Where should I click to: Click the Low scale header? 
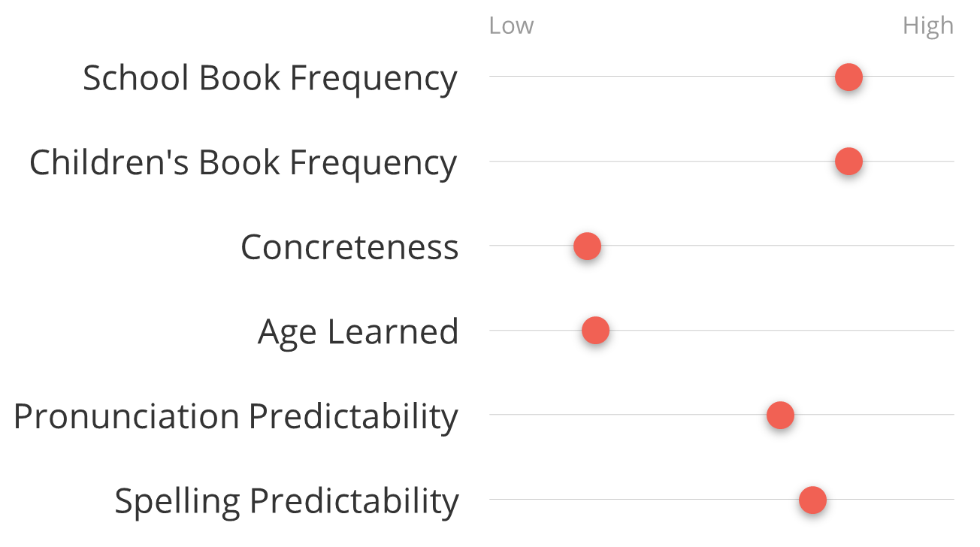511,26
